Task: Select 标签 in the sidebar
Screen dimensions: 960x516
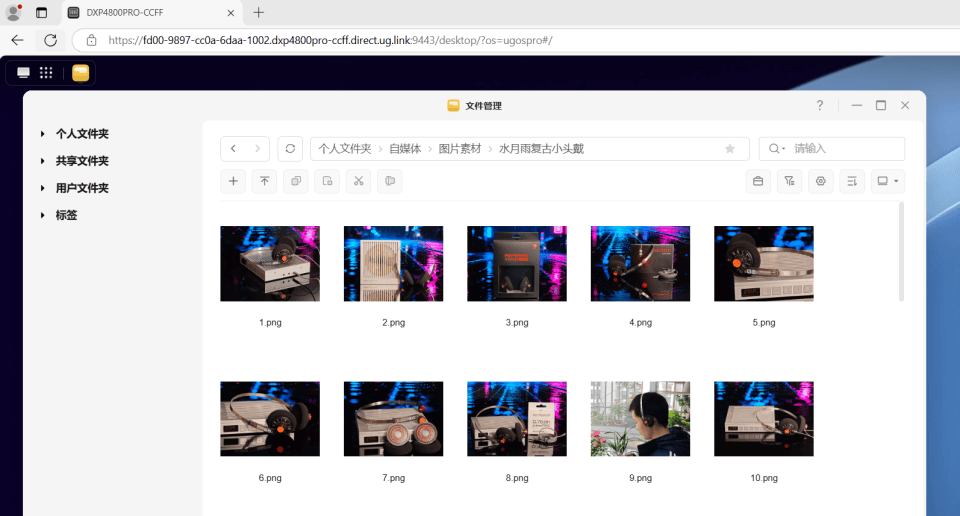Action: (x=66, y=215)
